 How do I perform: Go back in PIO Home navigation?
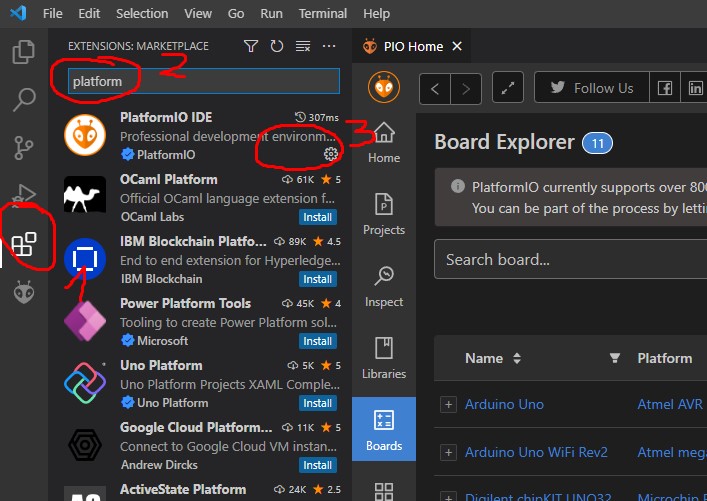tap(435, 88)
